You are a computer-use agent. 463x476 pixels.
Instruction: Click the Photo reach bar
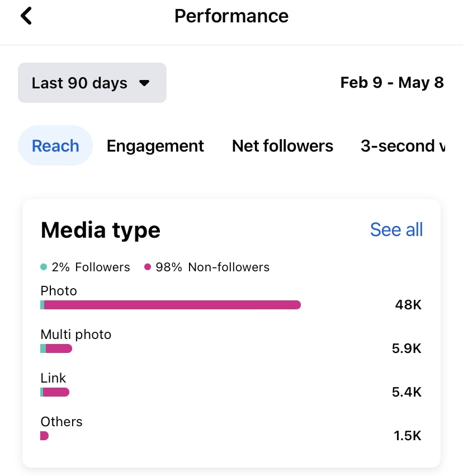point(171,305)
